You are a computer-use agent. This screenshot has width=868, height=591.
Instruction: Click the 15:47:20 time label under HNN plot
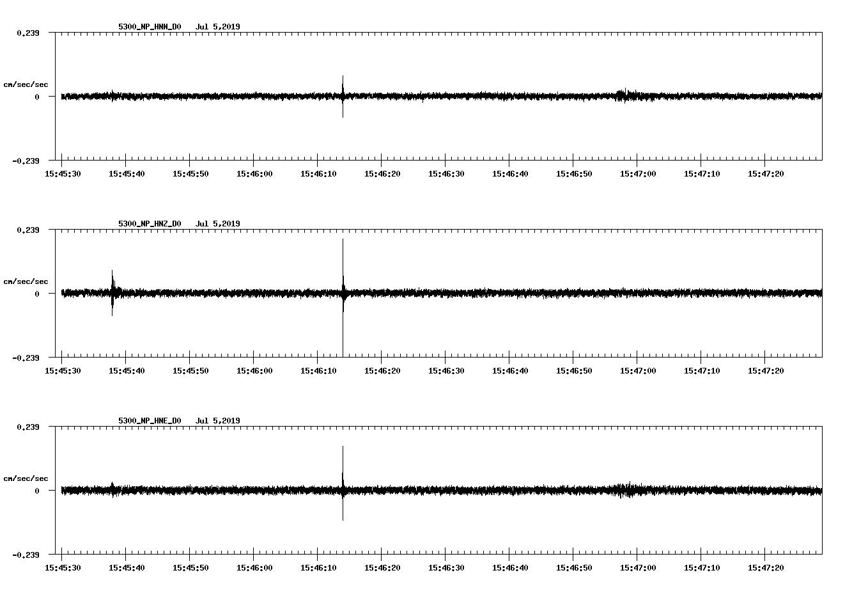tap(766, 173)
